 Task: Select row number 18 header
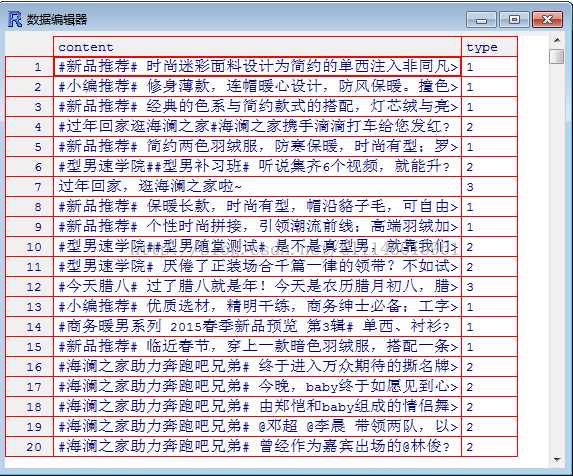(30, 407)
